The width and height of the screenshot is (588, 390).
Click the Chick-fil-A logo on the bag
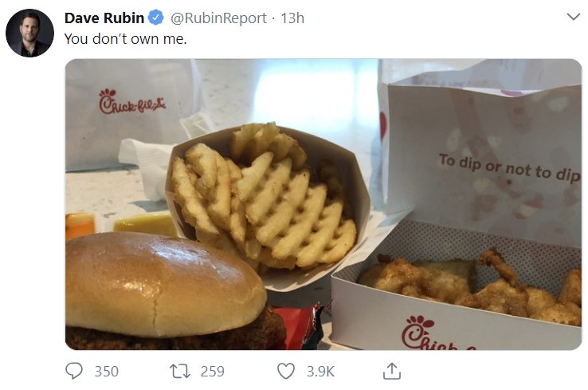click(132, 102)
